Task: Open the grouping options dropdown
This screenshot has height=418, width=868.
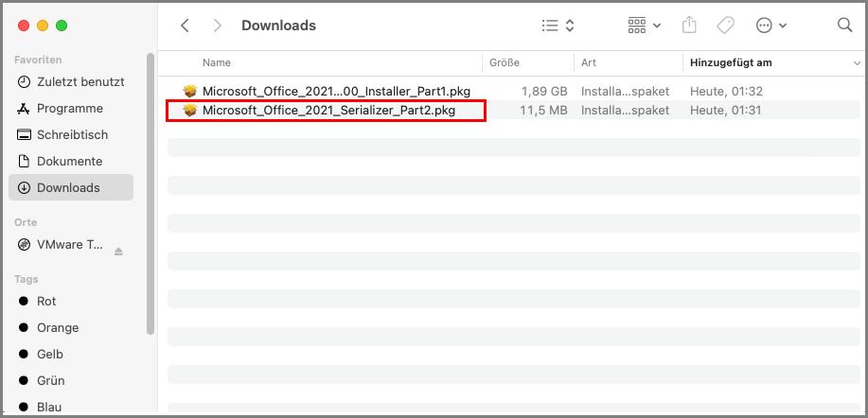Action: tap(645, 26)
